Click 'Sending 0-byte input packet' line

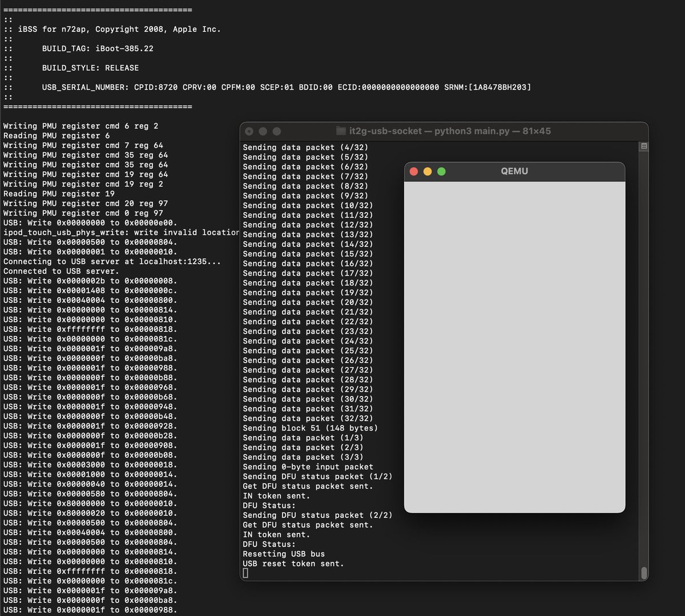(x=308, y=467)
